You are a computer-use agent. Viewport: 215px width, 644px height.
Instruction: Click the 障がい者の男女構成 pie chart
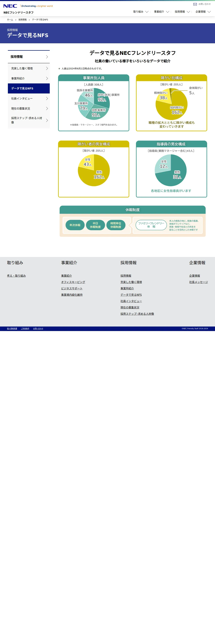(94, 170)
